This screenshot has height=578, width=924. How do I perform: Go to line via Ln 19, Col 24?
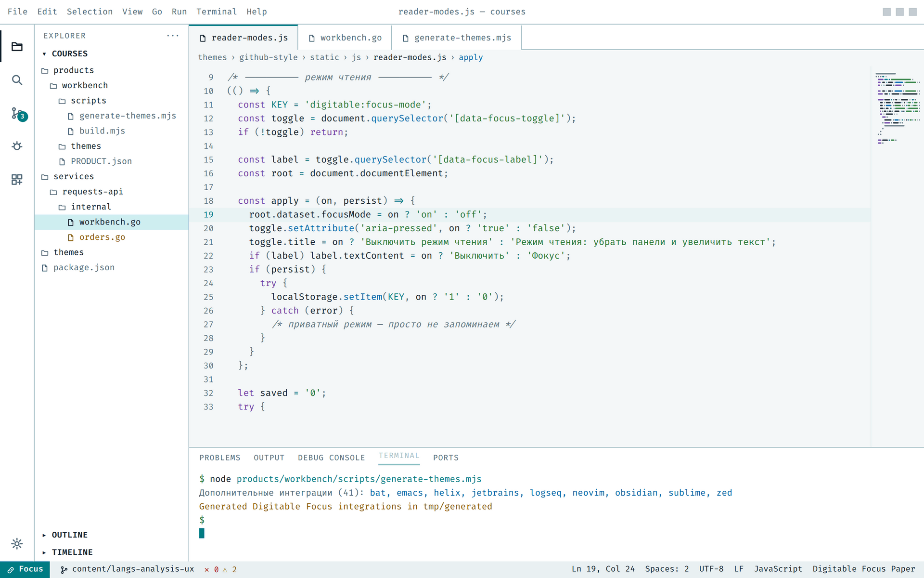point(603,569)
